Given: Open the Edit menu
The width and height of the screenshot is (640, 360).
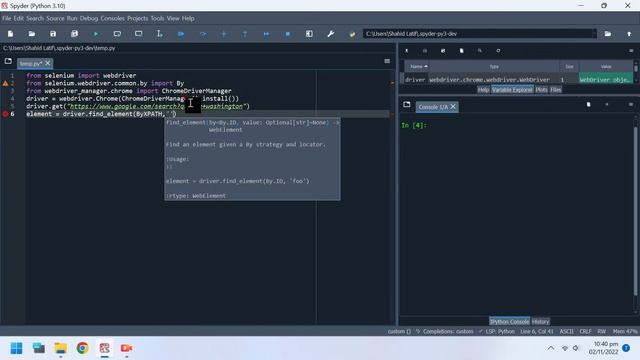Looking at the screenshot, I should point(18,18).
